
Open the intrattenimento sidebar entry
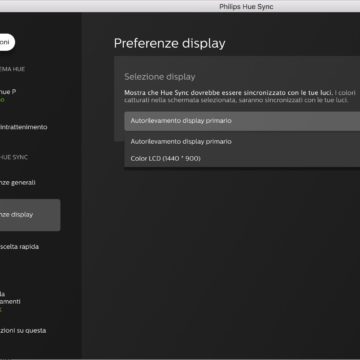(23, 127)
